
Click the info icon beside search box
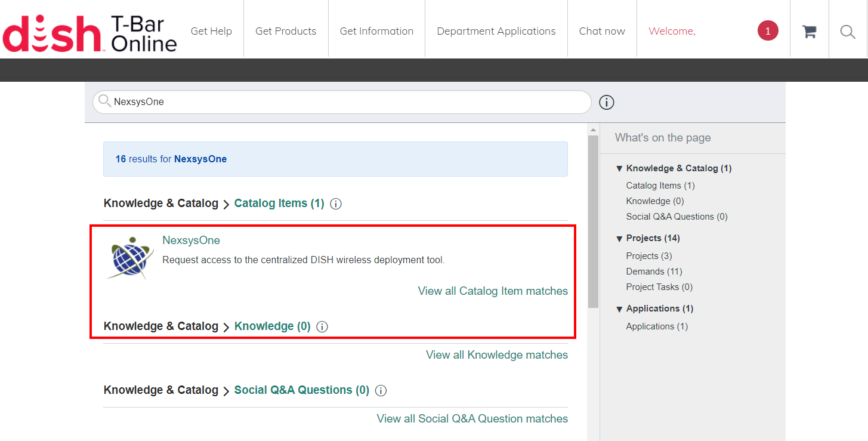(x=606, y=103)
